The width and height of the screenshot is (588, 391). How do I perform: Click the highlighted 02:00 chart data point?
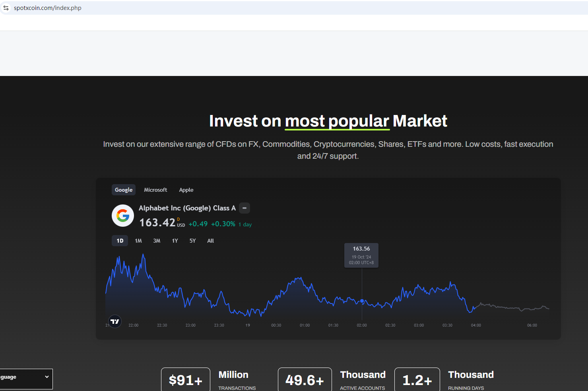coord(362,301)
